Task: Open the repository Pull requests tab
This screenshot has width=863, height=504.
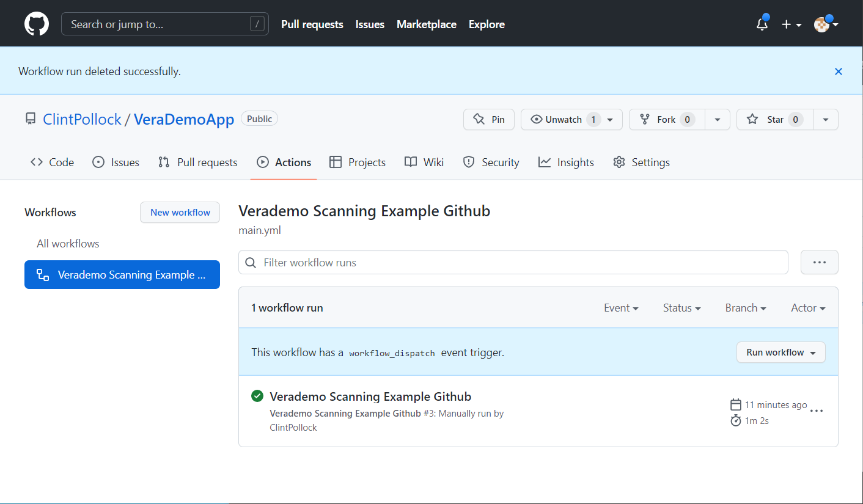Action: tap(197, 162)
